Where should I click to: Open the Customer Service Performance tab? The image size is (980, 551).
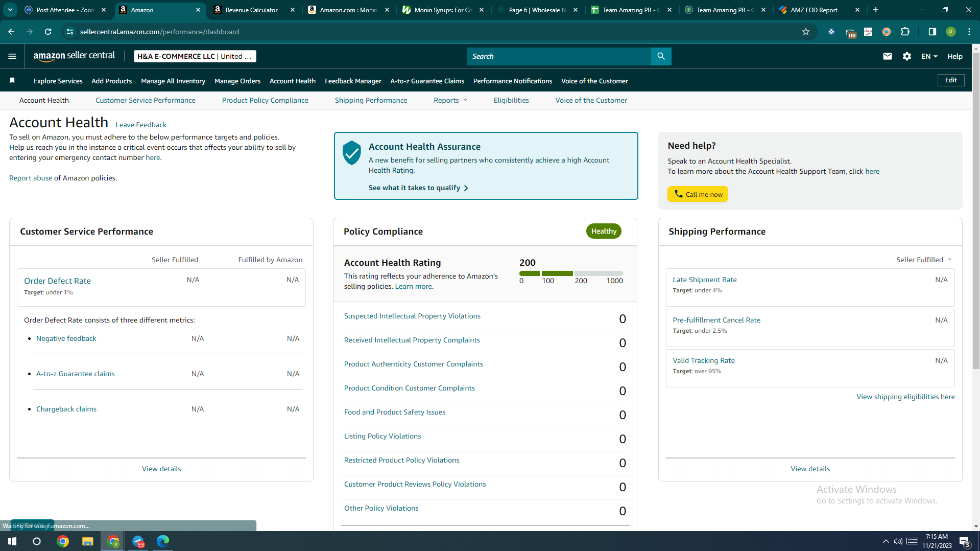(x=146, y=100)
